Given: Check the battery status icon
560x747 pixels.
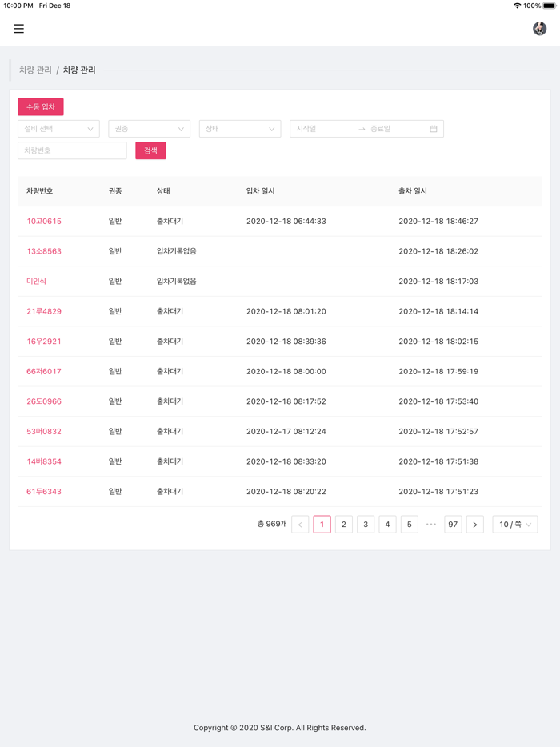Looking at the screenshot, I should [x=550, y=6].
